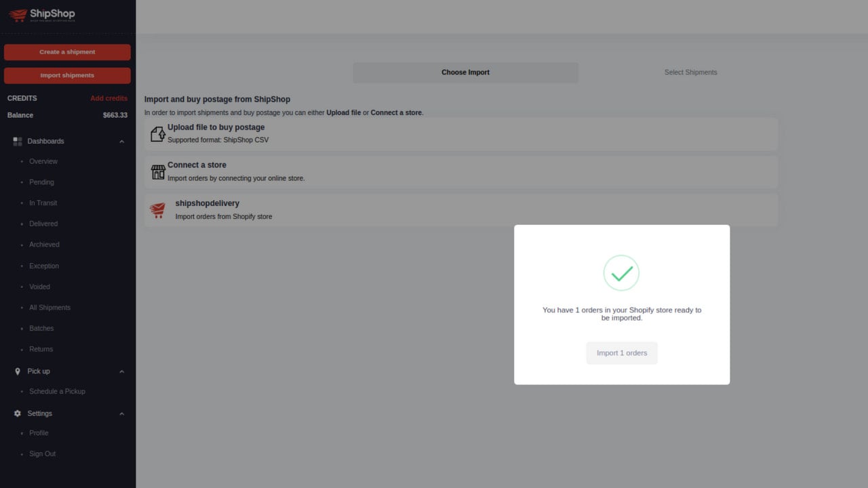
Task: Collapse the Pick up section chevron
Action: coord(122,371)
